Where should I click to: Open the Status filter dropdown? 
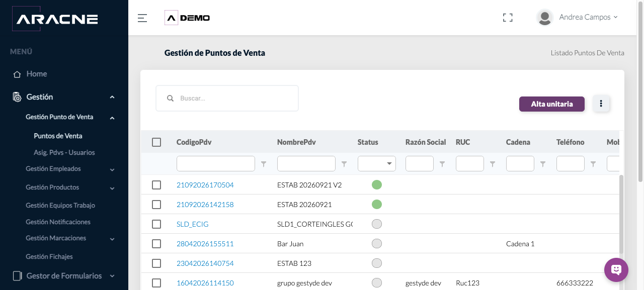point(377,164)
